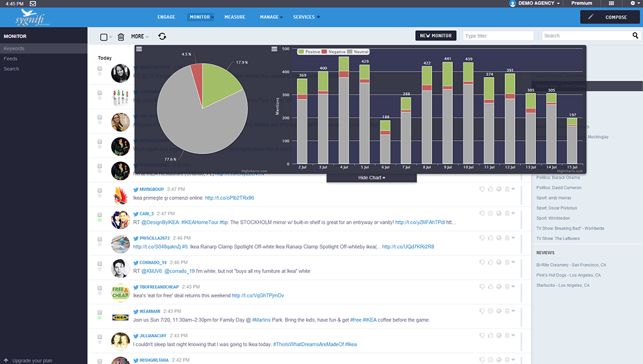Tick the checkbox beside the CARI_3 tweet

[100, 214]
